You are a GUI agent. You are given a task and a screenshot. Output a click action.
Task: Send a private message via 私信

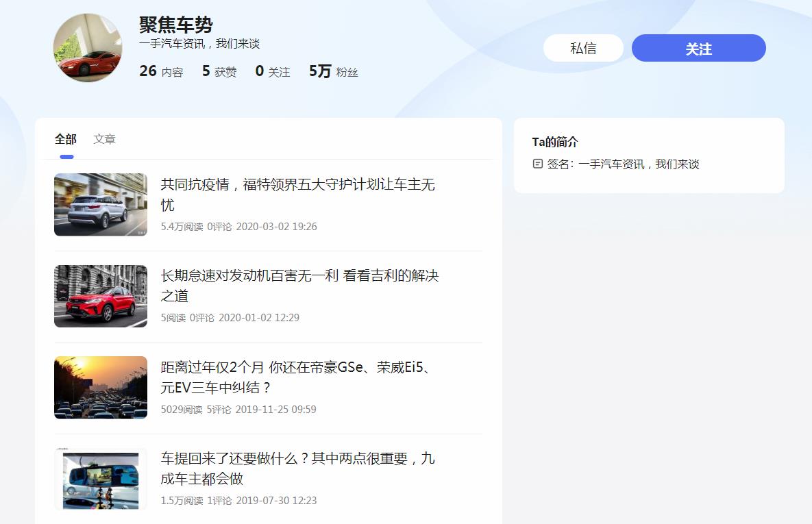click(583, 48)
